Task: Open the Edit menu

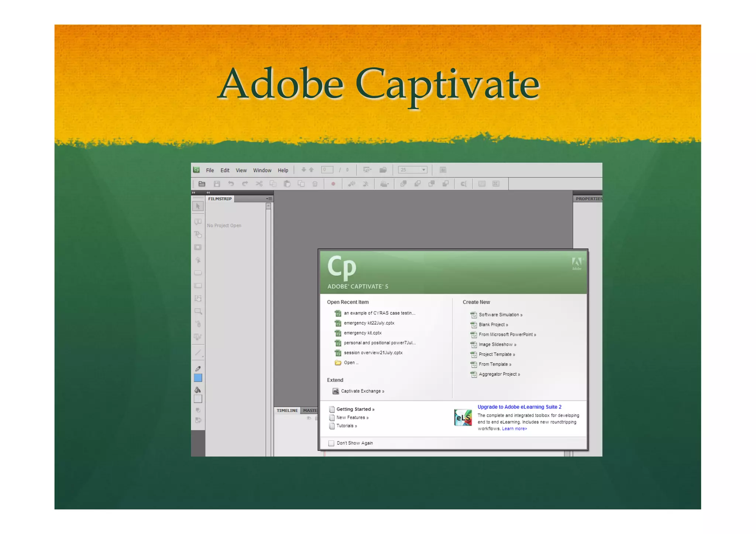Action: (x=225, y=170)
